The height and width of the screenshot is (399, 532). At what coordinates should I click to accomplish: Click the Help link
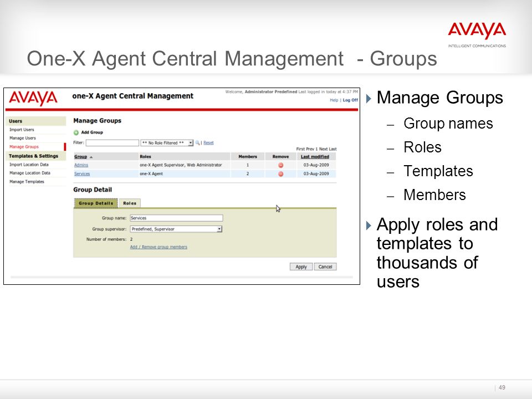tap(334, 100)
